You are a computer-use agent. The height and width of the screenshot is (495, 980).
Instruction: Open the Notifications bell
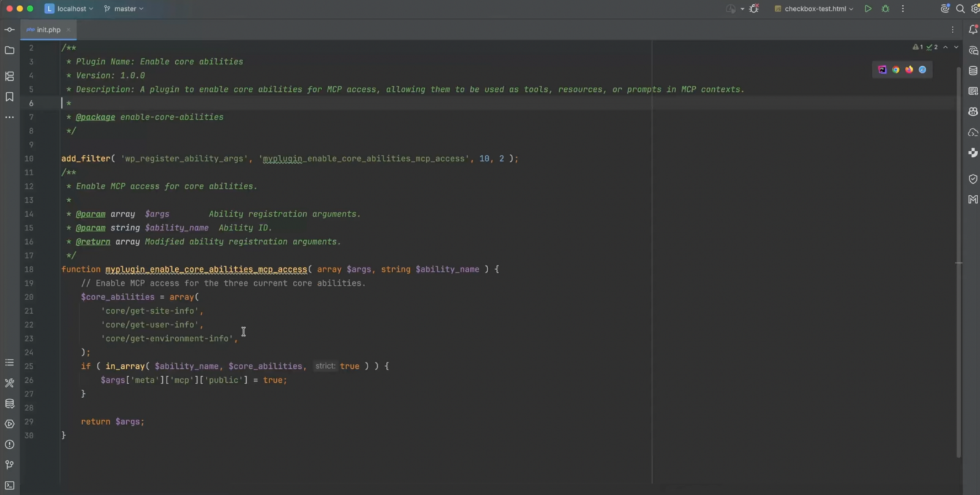point(973,29)
